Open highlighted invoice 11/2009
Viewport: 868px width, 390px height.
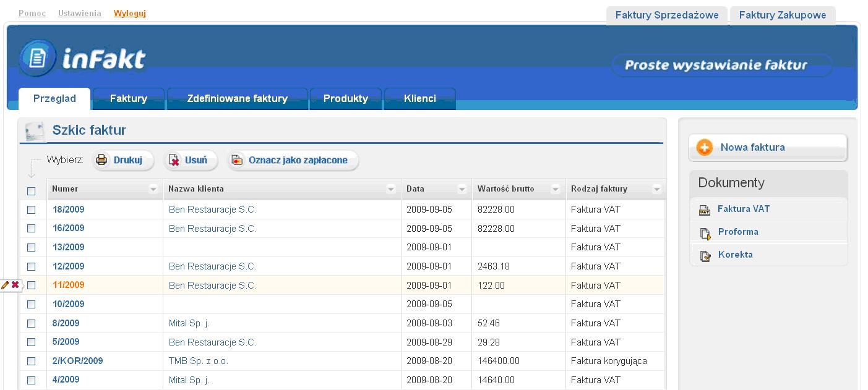pyautogui.click(x=69, y=285)
